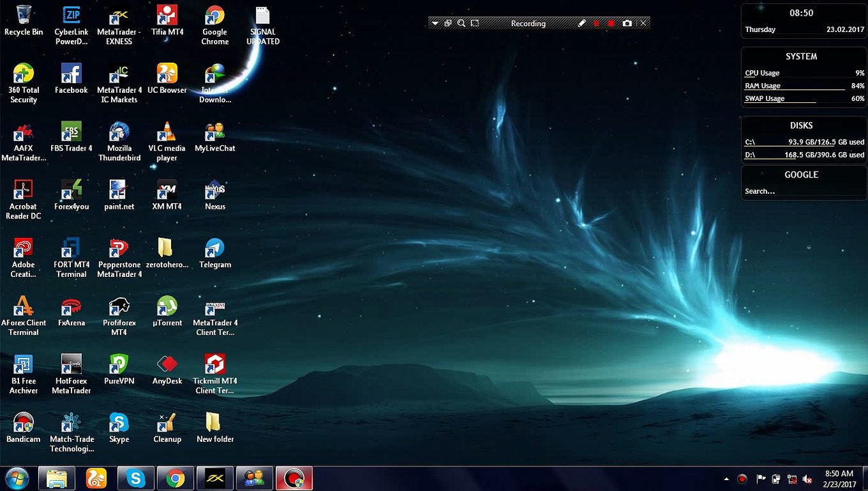Screen dimensions: 868x491
Task: Select the UC Browser desktop shortcut
Action: point(167,79)
